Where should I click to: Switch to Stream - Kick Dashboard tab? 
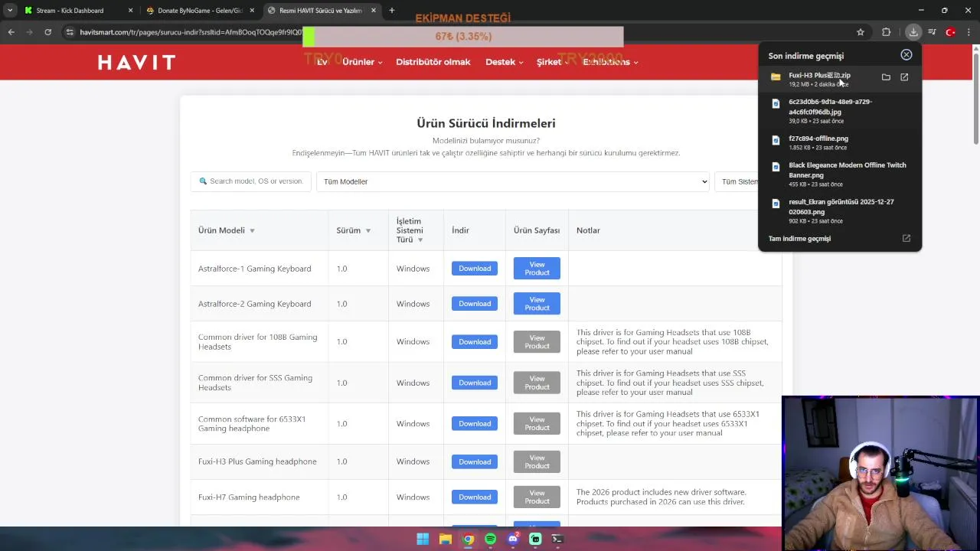78,11
